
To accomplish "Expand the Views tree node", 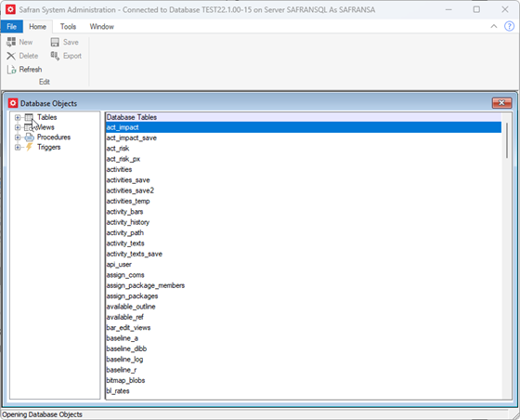I will pyautogui.click(x=18, y=127).
